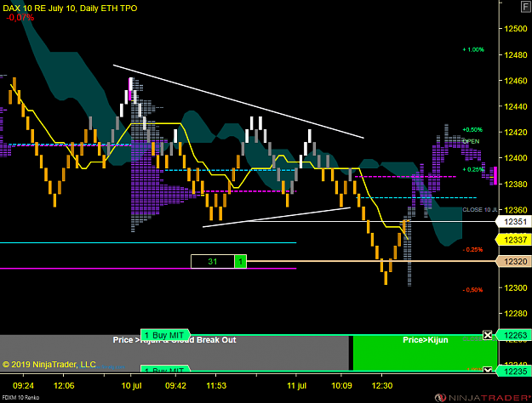The width and height of the screenshot is (532, 403).
Task: Select the 12320 position price marker
Action: [x=513, y=261]
